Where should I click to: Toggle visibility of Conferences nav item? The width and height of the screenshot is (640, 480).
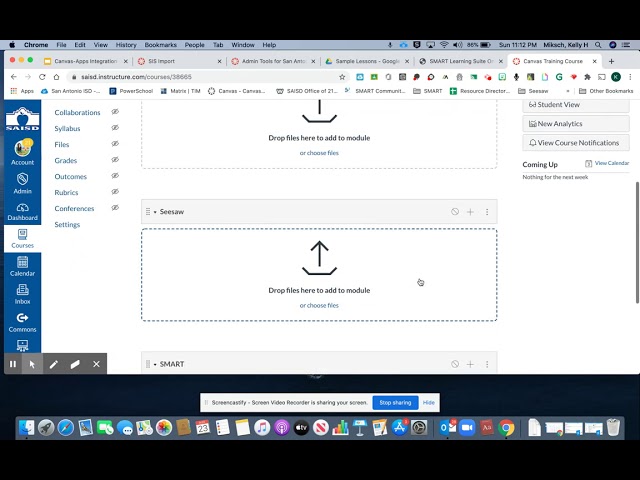tap(115, 207)
